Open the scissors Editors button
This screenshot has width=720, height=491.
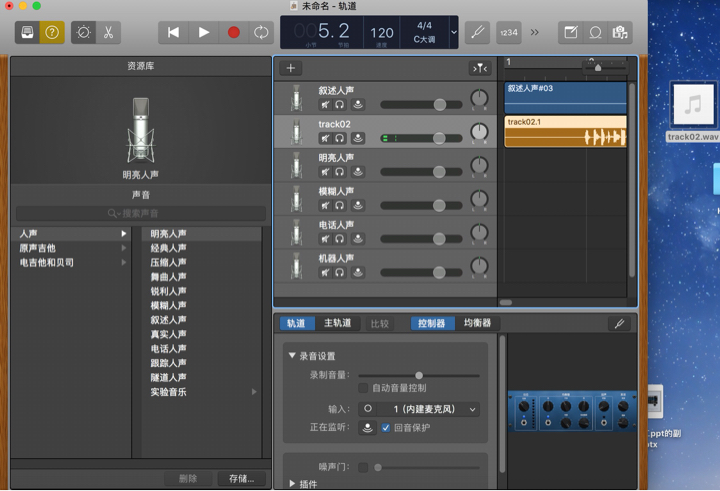(x=108, y=32)
